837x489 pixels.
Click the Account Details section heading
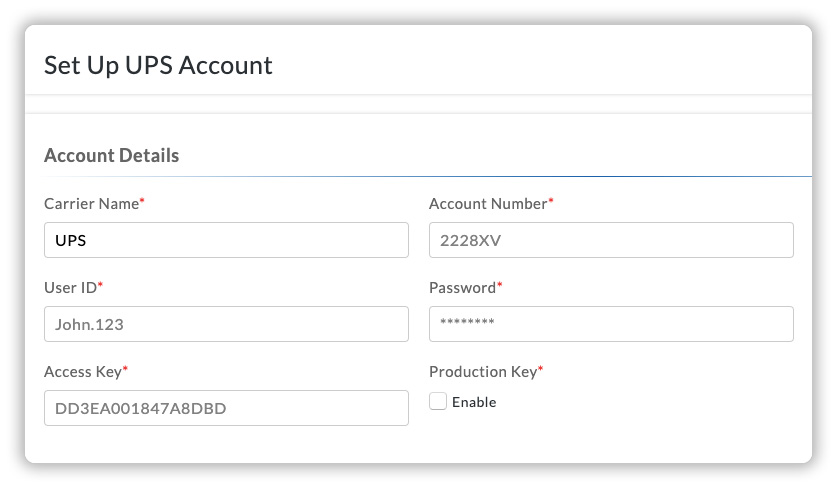[x=112, y=155]
